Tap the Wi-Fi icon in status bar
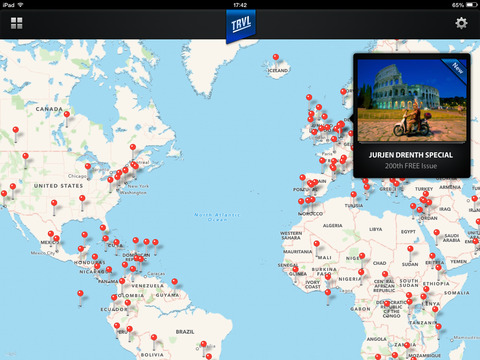This screenshot has height=360, width=480. (x=20, y=5)
